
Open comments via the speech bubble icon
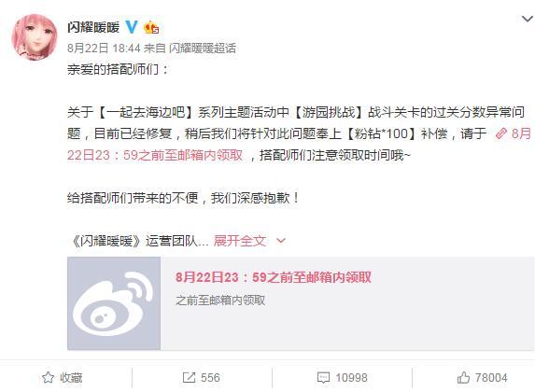[323, 378]
